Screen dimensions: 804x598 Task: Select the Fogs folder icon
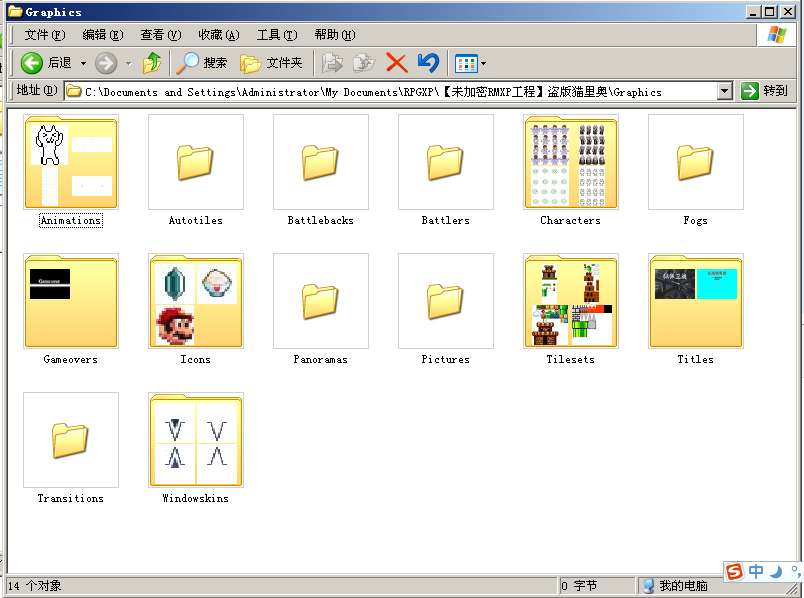tap(696, 162)
